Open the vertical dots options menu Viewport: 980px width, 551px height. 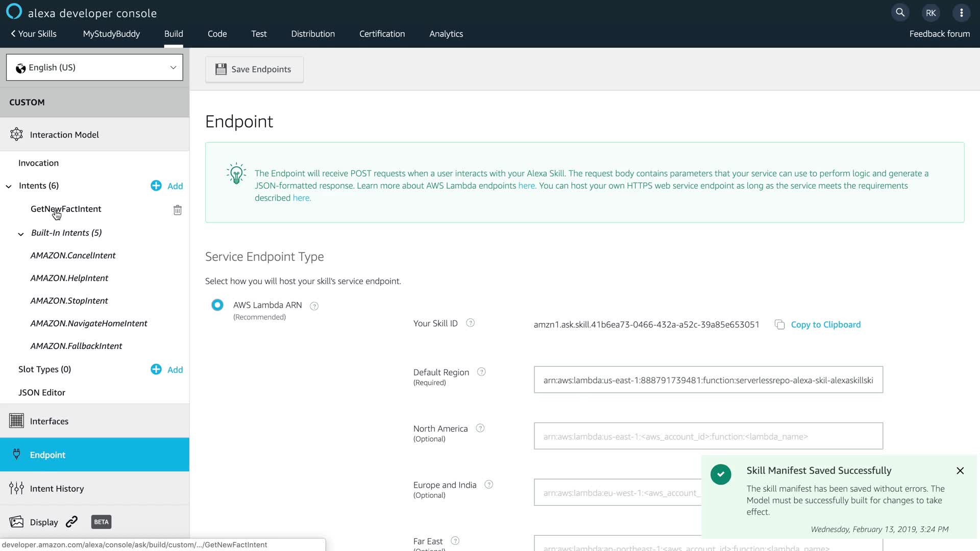click(x=961, y=13)
